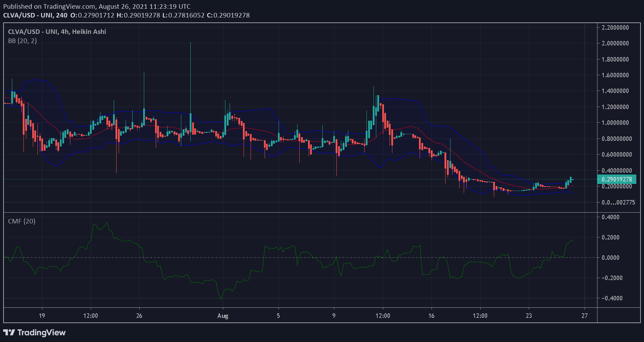The width and height of the screenshot is (644, 342).
Task: Select date 16 on the time axis
Action: [x=431, y=316]
